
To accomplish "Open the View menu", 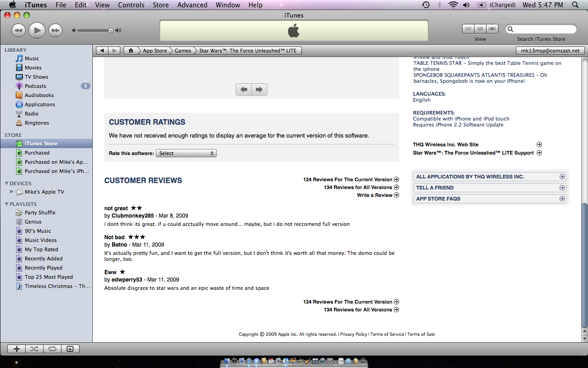I will 102,5.
